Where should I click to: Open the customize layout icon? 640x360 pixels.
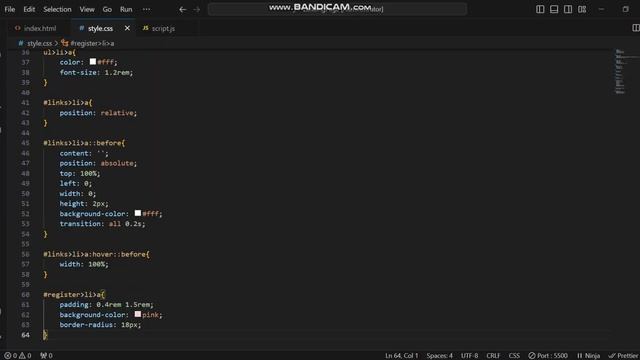[x=582, y=9]
